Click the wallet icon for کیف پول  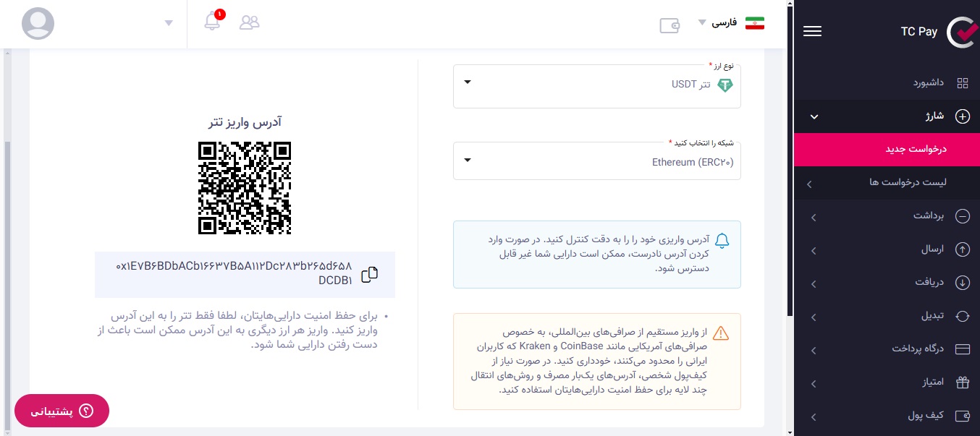click(963, 416)
